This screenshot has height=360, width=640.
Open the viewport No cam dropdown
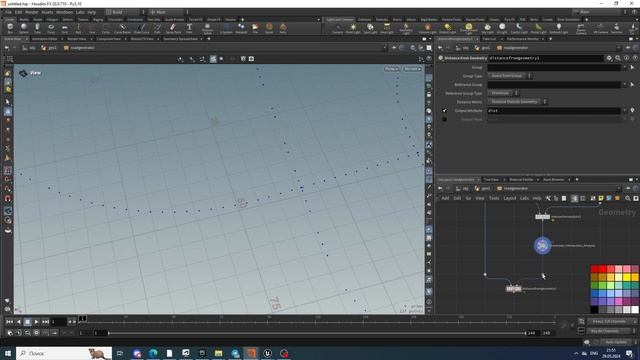(412, 69)
